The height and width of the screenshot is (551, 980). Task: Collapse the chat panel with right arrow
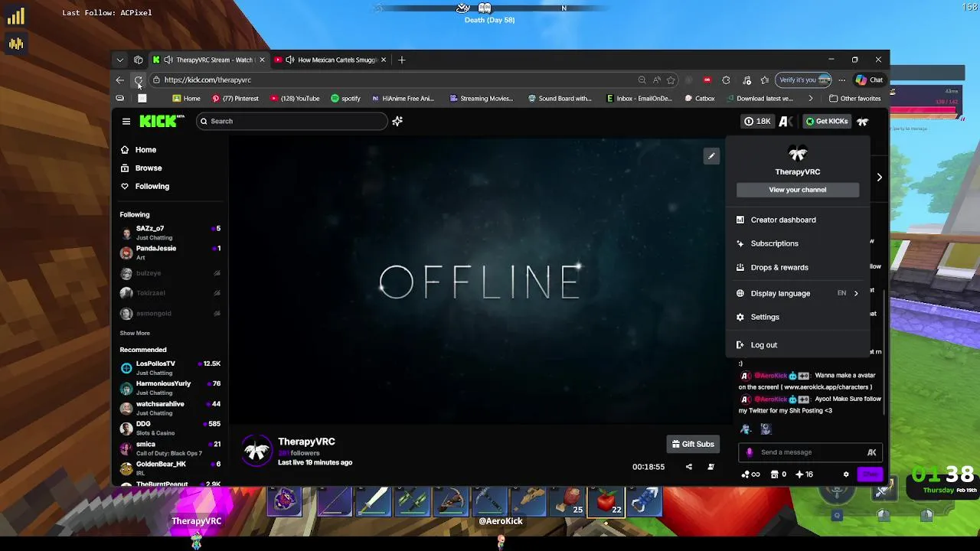pyautogui.click(x=879, y=177)
